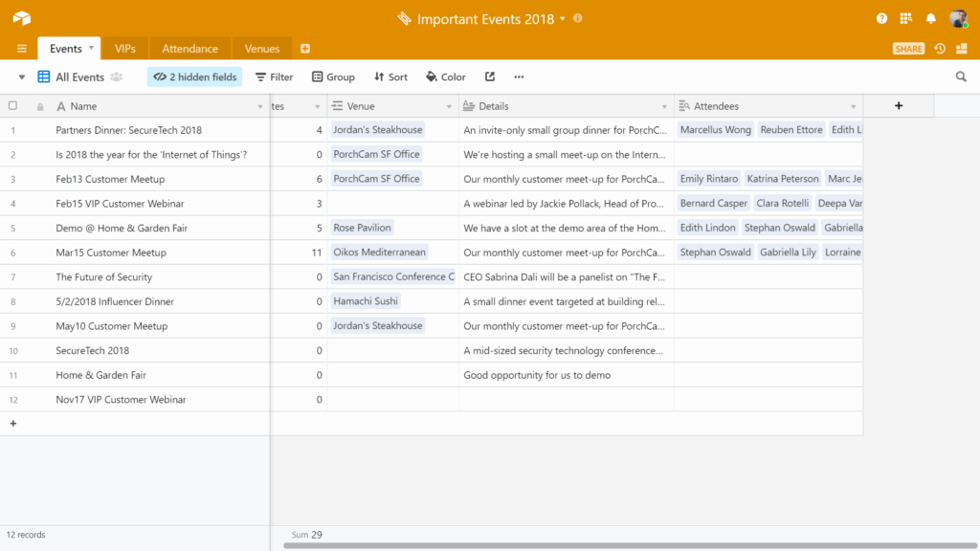Select 'SecureTech 2018' record in row 10

point(93,350)
